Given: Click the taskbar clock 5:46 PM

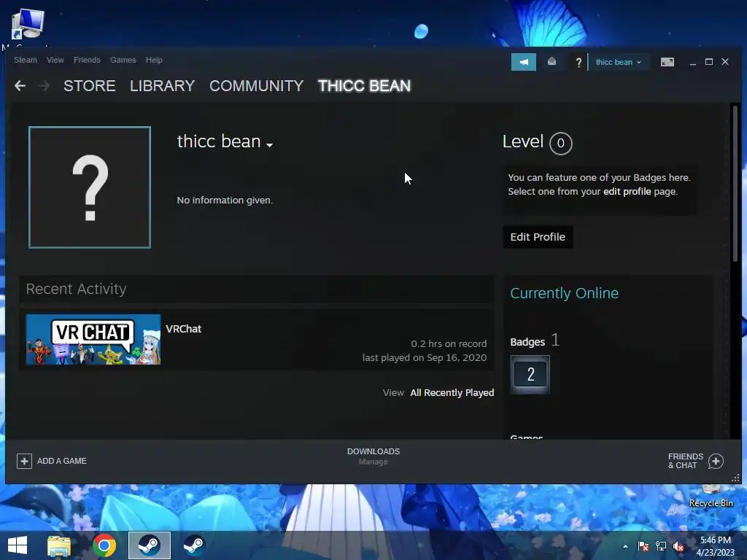Looking at the screenshot, I should pyautogui.click(x=715, y=540).
